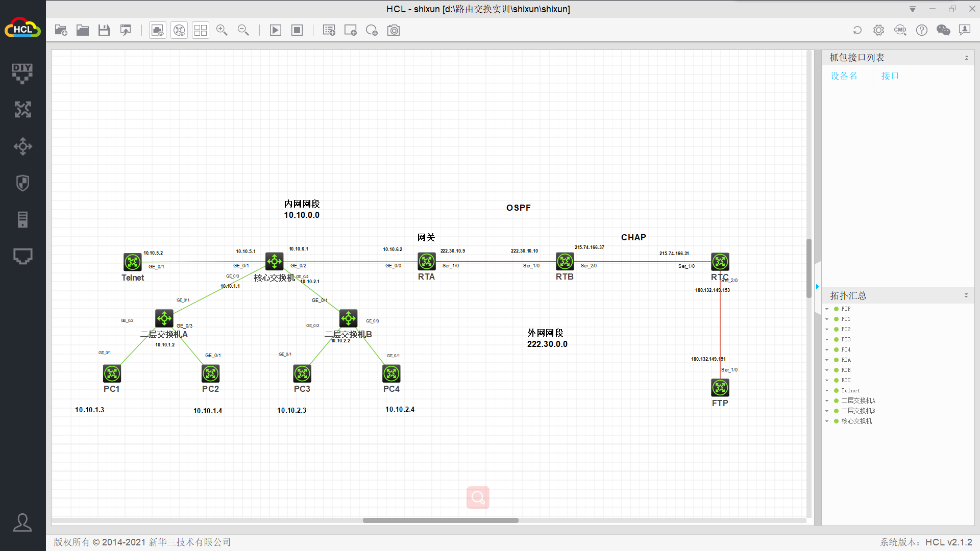Image resolution: width=980 pixels, height=551 pixels.
Task: Stop all devices with stop button
Action: point(297,30)
